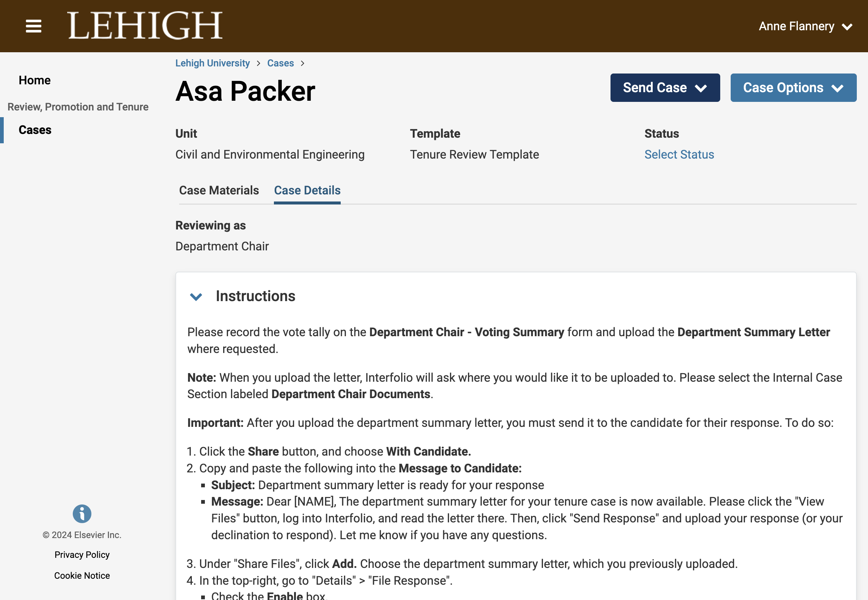868x600 pixels.
Task: Collapse the Instructions section chevron
Action: (196, 297)
